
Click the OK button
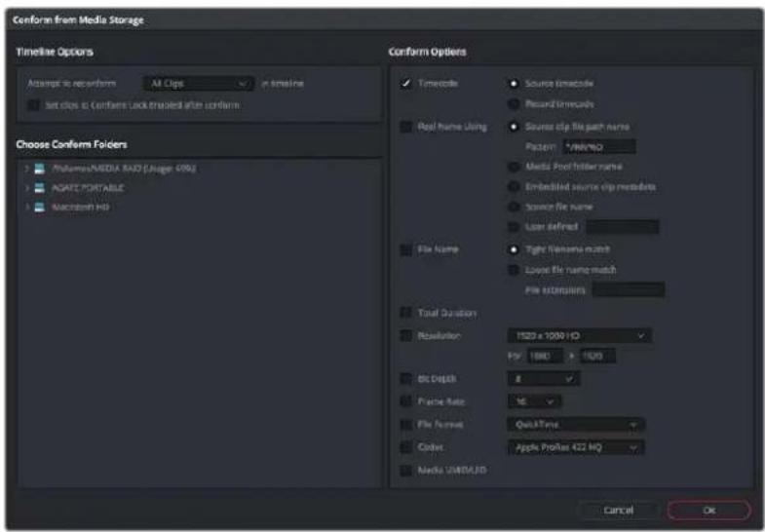point(708,510)
